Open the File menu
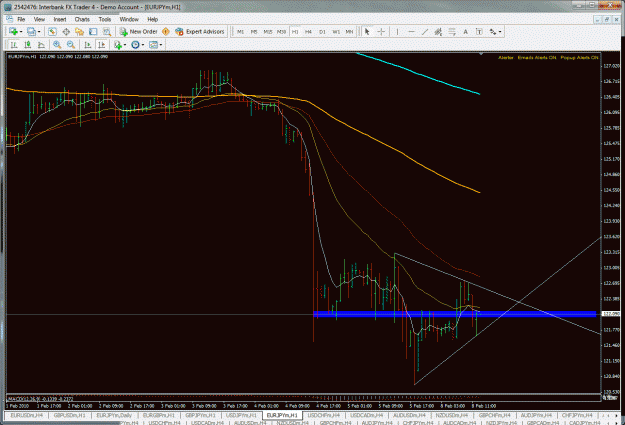The height and width of the screenshot is (425, 625). (21, 19)
